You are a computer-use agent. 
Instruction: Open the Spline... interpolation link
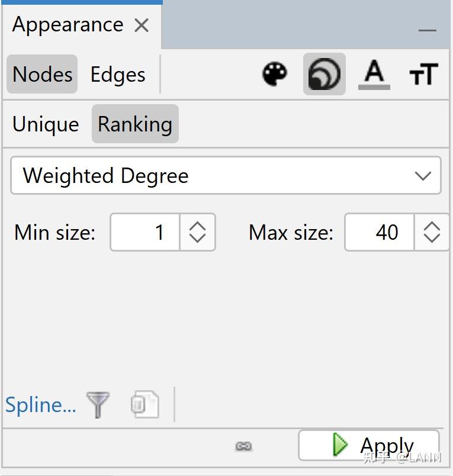point(40,405)
